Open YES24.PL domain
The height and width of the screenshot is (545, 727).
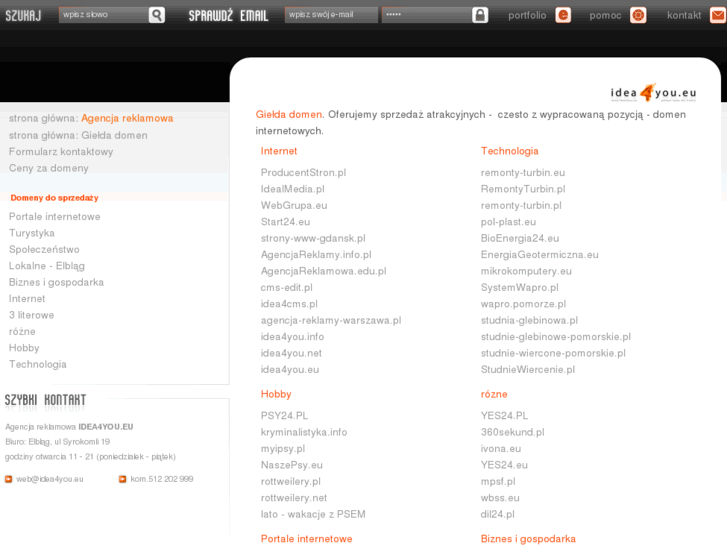504,416
